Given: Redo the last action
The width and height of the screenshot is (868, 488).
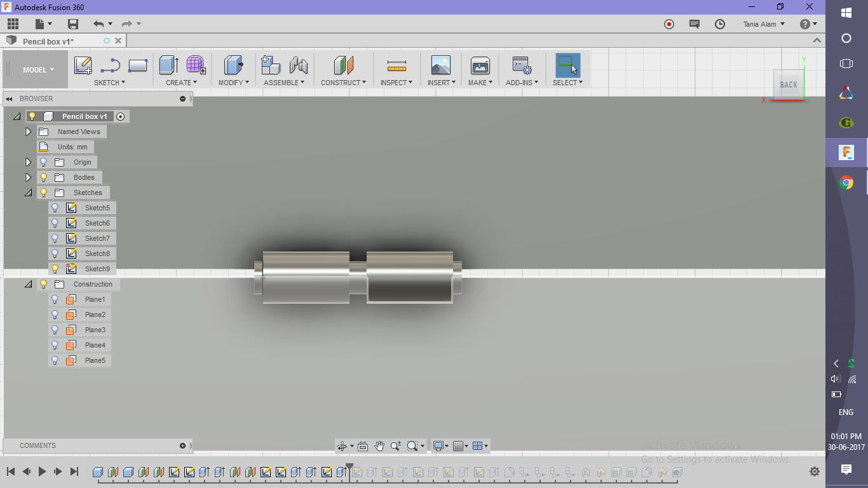Looking at the screenshot, I should 126,24.
